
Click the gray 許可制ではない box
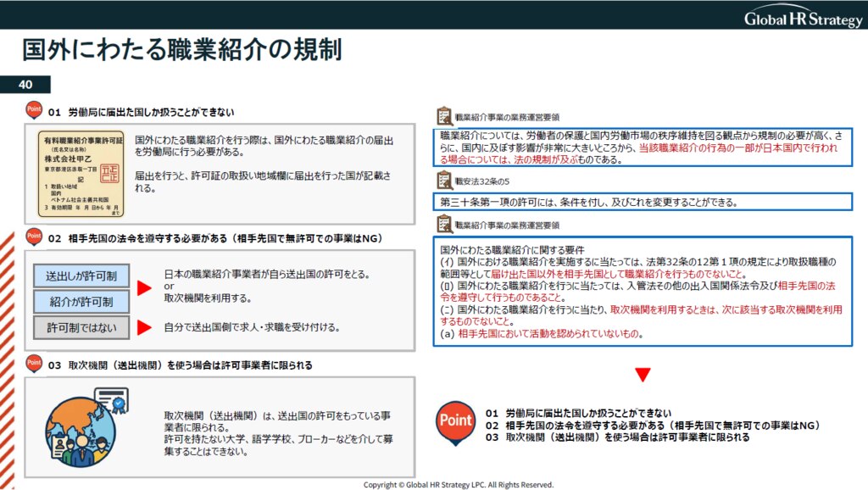[x=81, y=327]
